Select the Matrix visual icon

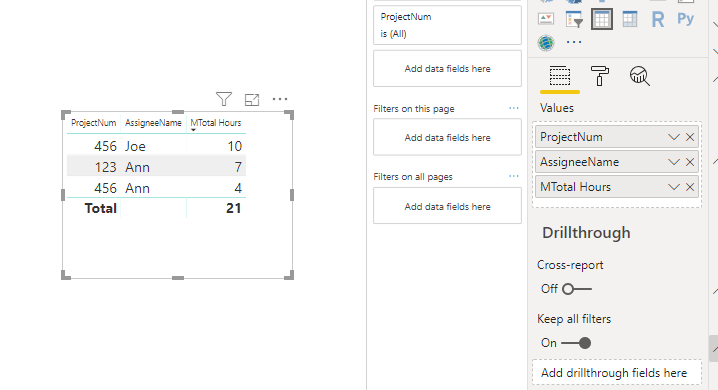(x=630, y=19)
